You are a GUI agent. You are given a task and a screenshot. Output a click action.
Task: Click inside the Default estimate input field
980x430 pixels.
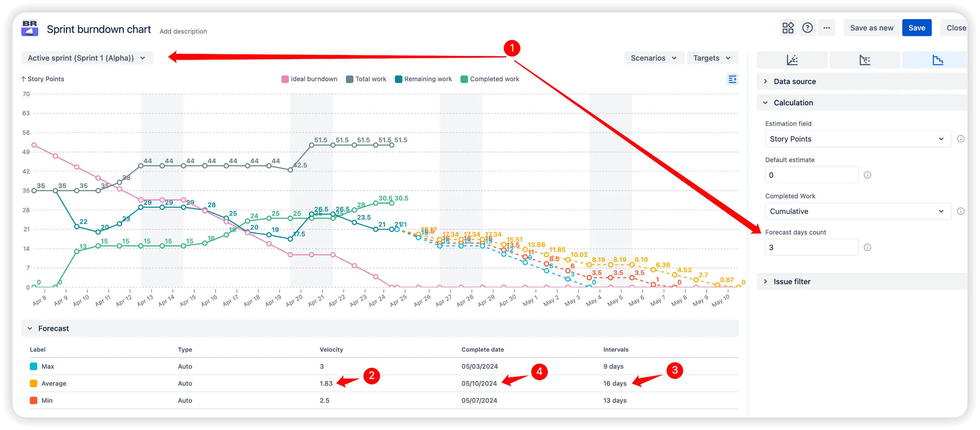812,175
